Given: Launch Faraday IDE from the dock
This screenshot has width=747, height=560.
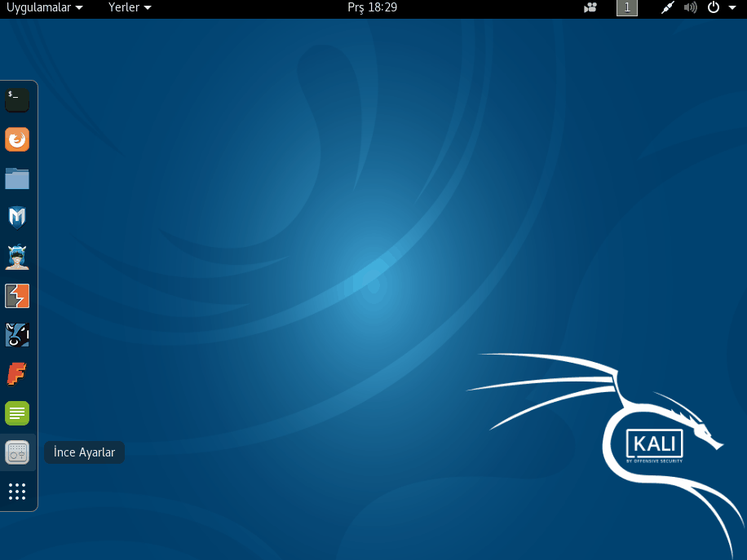Looking at the screenshot, I should coord(17,374).
